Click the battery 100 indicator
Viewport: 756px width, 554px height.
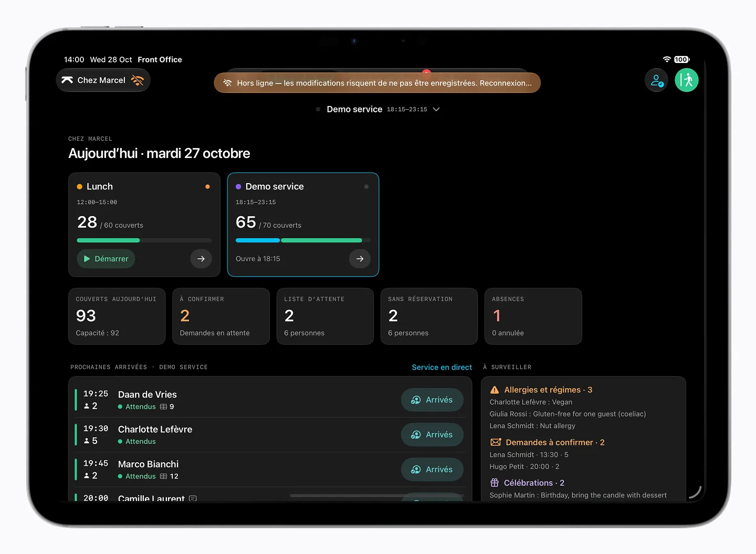(681, 59)
